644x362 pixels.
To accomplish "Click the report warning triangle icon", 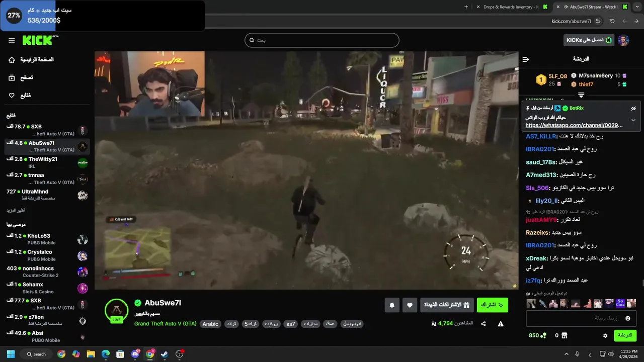I will (501, 324).
